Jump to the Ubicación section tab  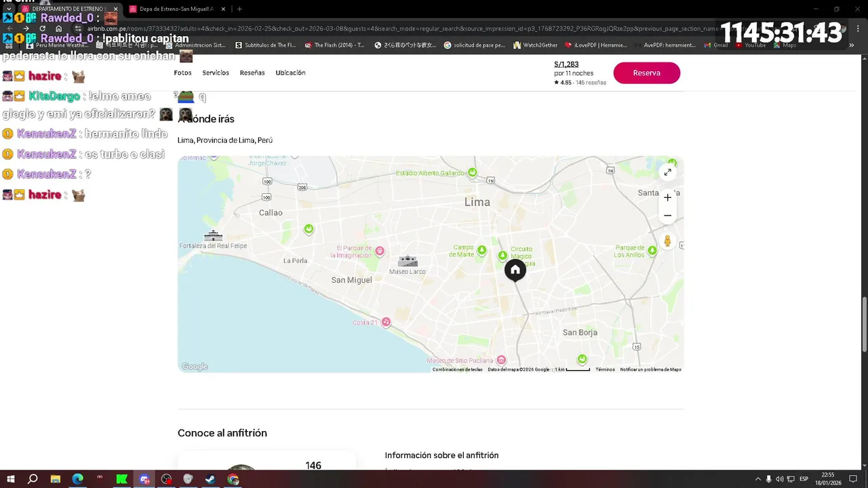[x=290, y=73]
